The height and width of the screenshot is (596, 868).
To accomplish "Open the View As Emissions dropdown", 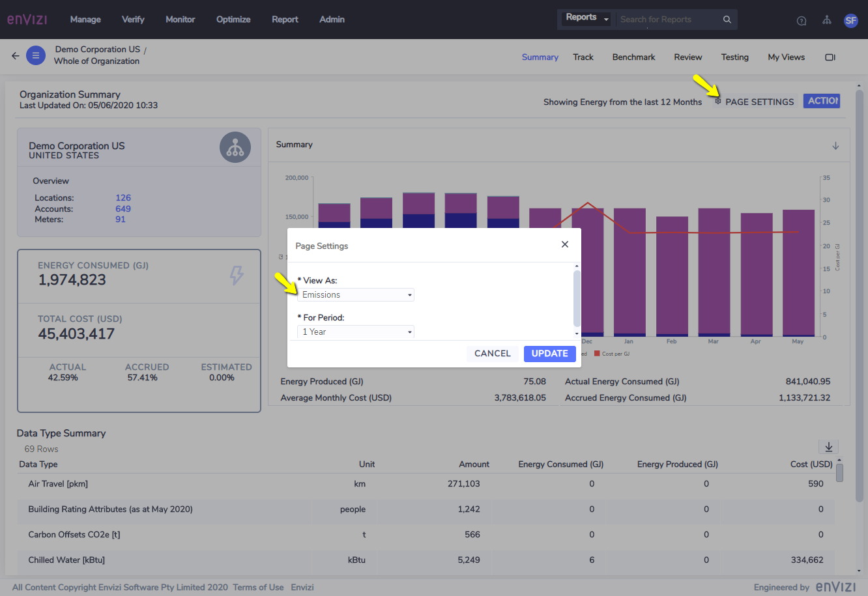I will (356, 295).
